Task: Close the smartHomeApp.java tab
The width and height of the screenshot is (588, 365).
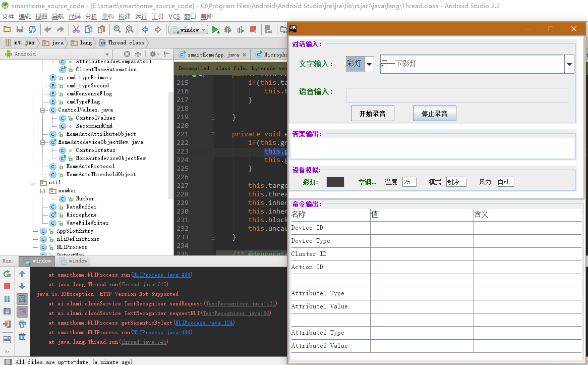Action: [245, 55]
